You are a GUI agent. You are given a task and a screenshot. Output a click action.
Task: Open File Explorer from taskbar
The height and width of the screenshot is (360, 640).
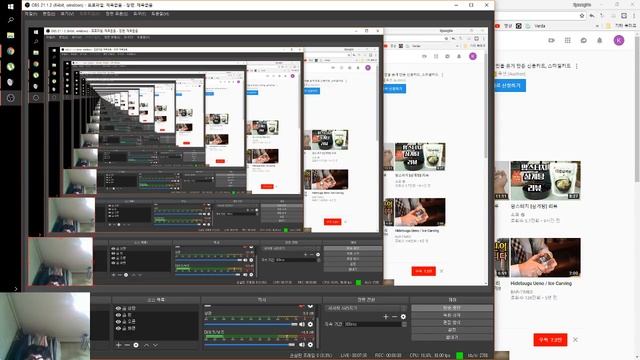pos(11,36)
